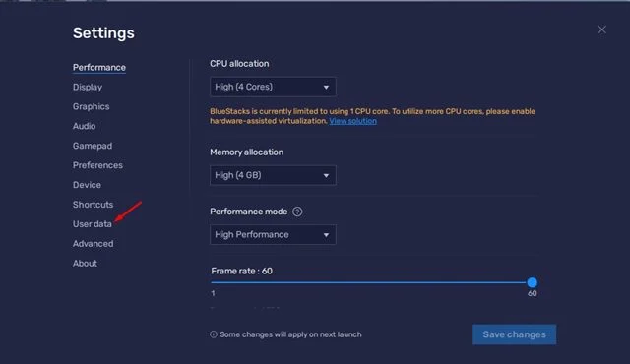Click the Frame rate slider handle
This screenshot has width=630, height=364.
[x=532, y=282]
